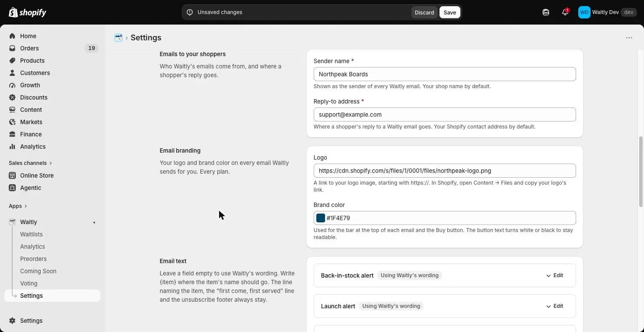644x332 pixels.
Task: Expand Back-in-stock alert Edit
Action: 555,275
